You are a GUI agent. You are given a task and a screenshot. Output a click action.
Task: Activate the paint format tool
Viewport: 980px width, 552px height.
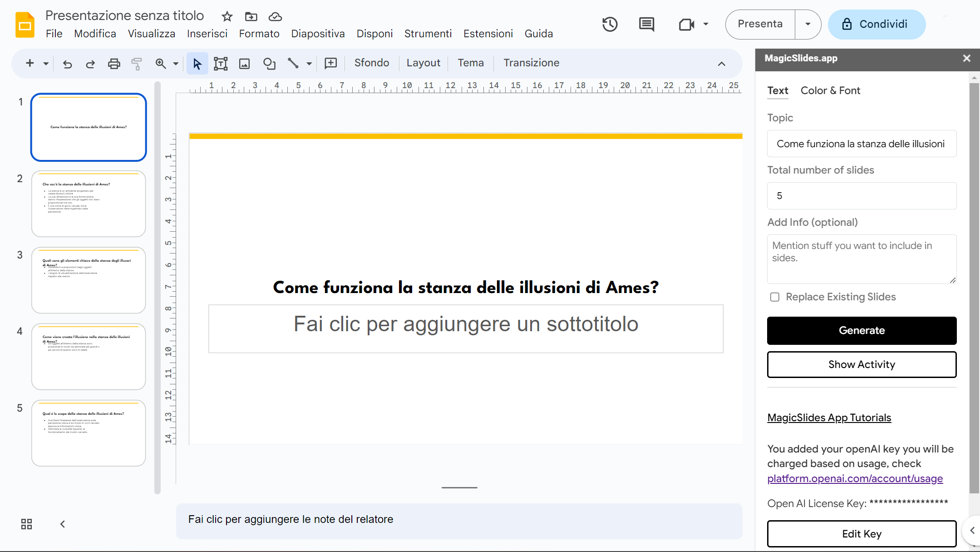[136, 64]
